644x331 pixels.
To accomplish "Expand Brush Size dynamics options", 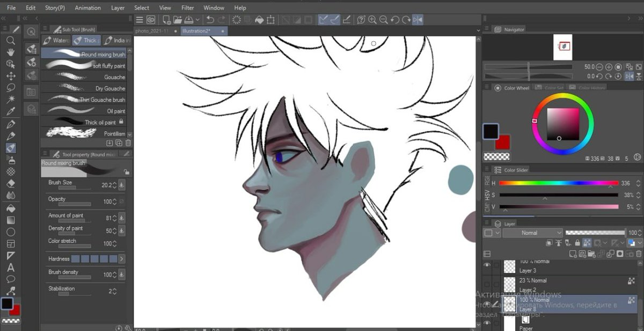I will 121,185.
